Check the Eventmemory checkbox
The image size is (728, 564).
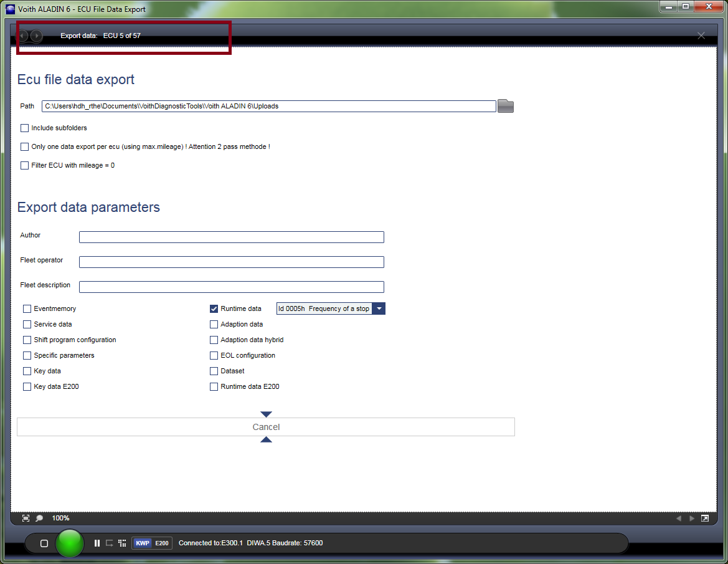click(27, 309)
